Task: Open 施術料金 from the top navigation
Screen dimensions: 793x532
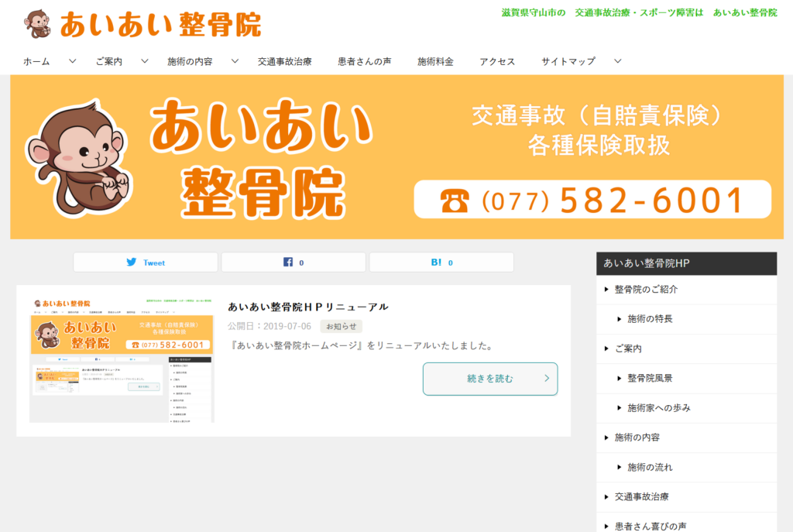Action: click(436, 60)
